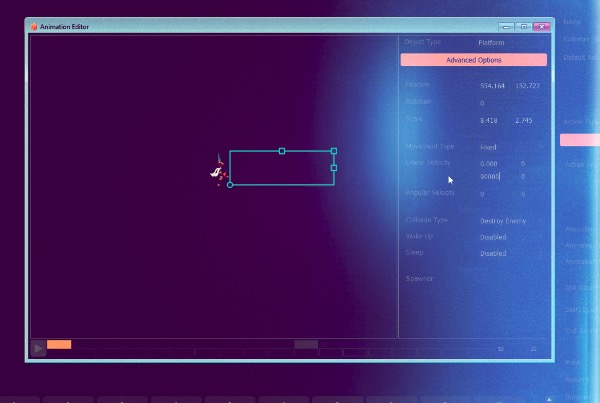The image size is (600, 403).
Task: Select the character sprite on canvas
Action: [x=217, y=171]
